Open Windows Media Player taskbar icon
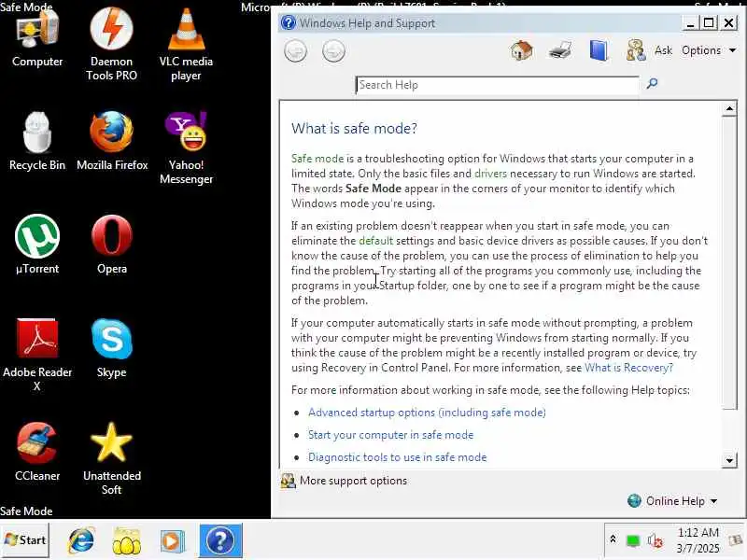 172,541
